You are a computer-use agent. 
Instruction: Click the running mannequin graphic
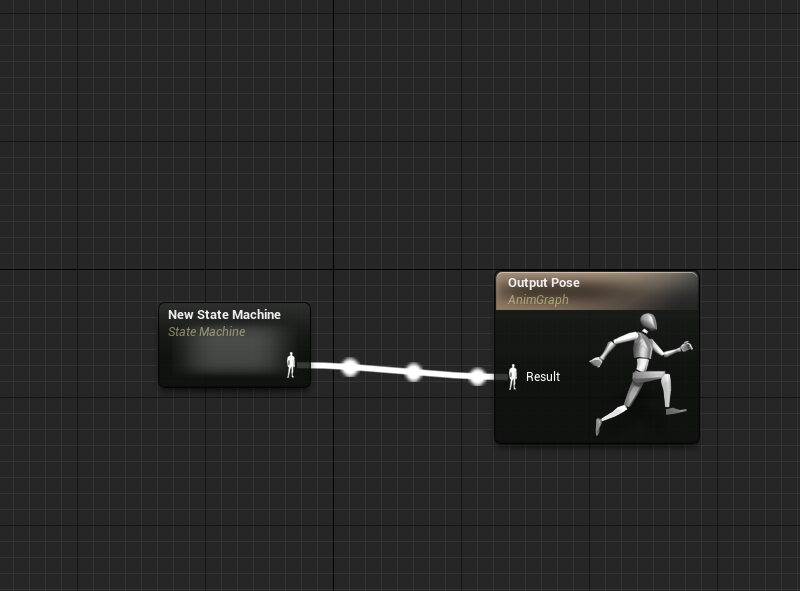coord(641,374)
